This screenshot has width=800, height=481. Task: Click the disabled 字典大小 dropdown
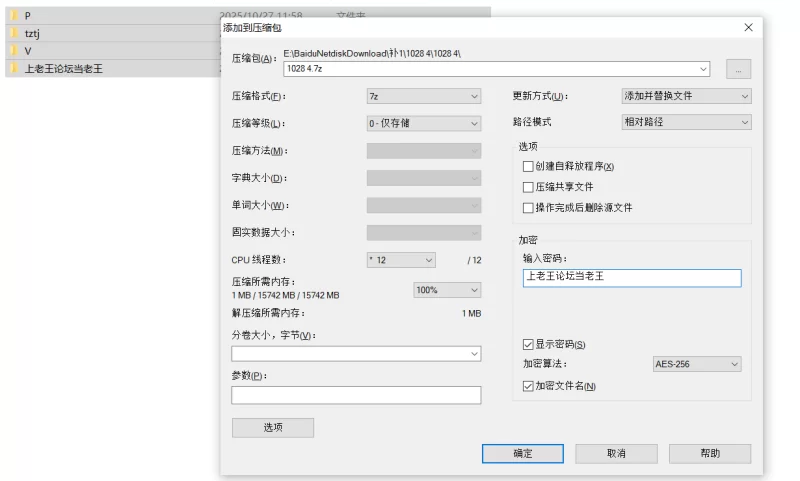[423, 178]
